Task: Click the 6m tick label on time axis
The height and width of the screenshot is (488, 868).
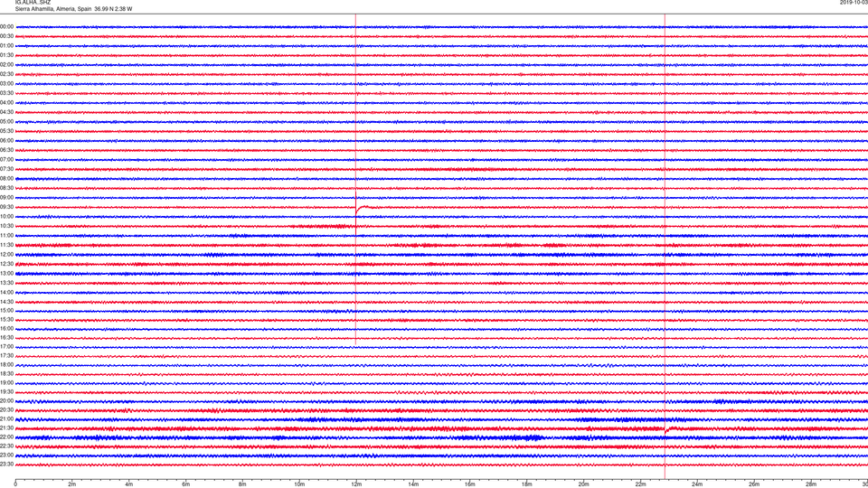Action: click(x=186, y=484)
